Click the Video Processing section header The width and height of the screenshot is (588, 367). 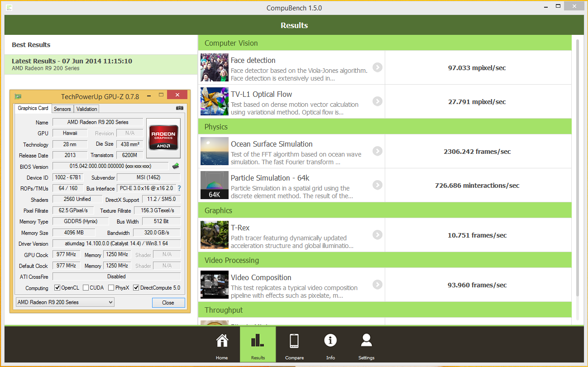point(385,260)
